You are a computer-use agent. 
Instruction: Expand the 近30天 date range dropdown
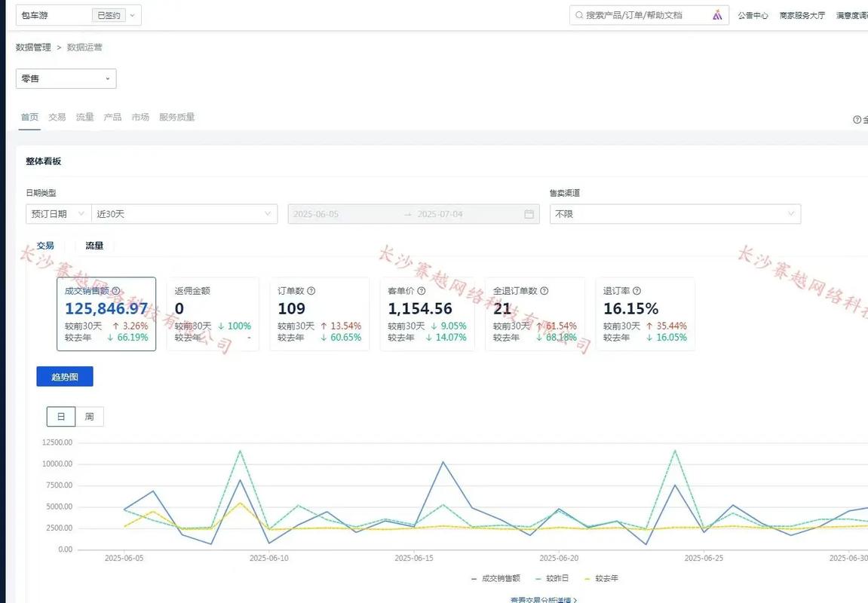tap(184, 214)
